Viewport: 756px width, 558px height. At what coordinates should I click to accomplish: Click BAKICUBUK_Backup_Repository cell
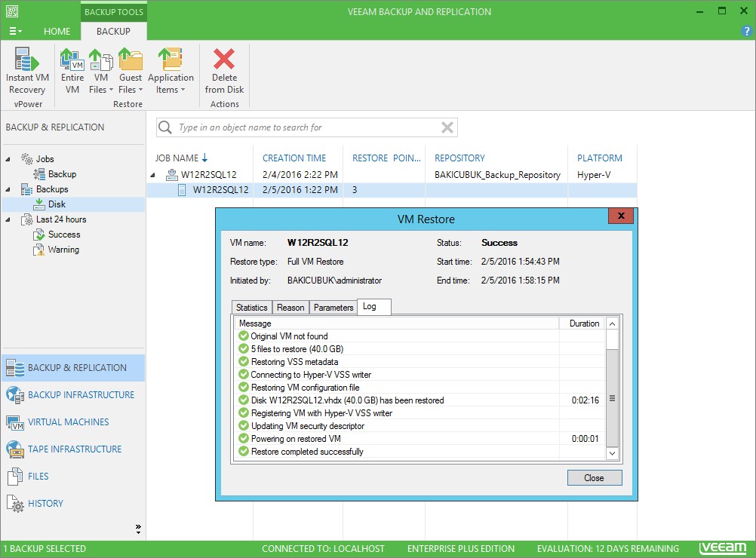497,175
